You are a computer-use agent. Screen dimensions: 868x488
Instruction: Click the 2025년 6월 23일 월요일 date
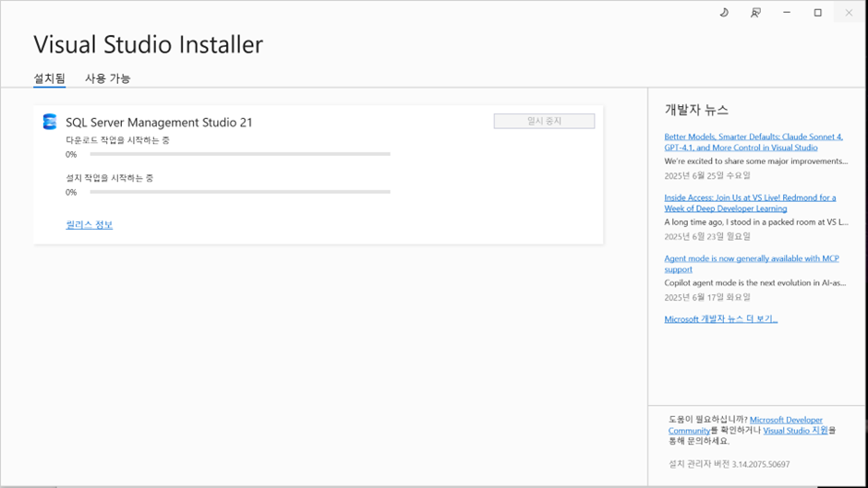tap(707, 236)
